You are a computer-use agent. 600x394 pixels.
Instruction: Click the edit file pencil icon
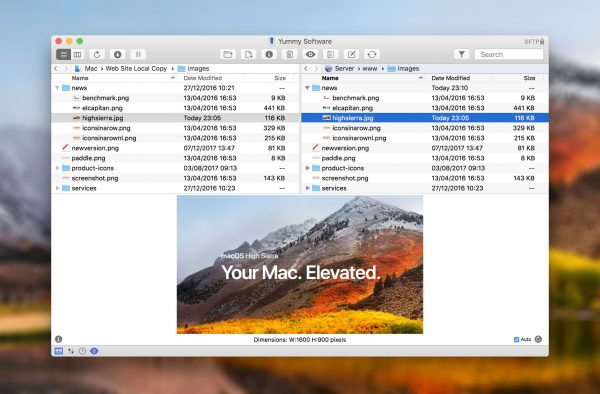[x=351, y=54]
